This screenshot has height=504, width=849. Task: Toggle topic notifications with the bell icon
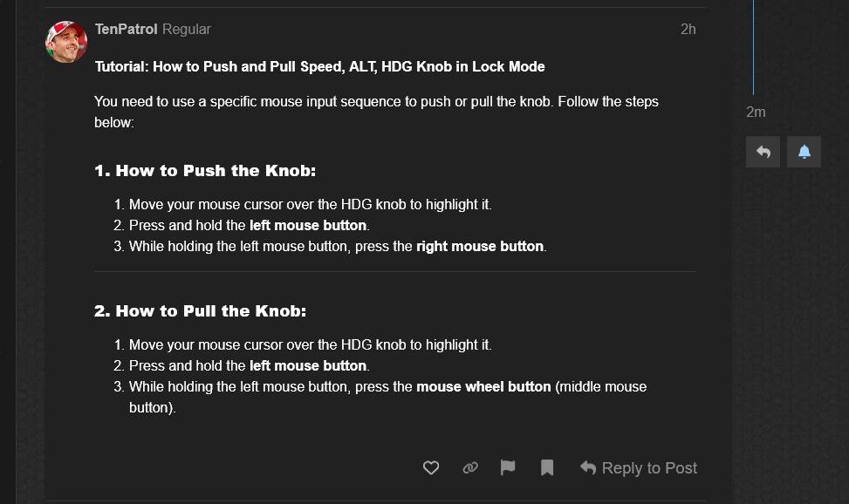click(x=804, y=152)
